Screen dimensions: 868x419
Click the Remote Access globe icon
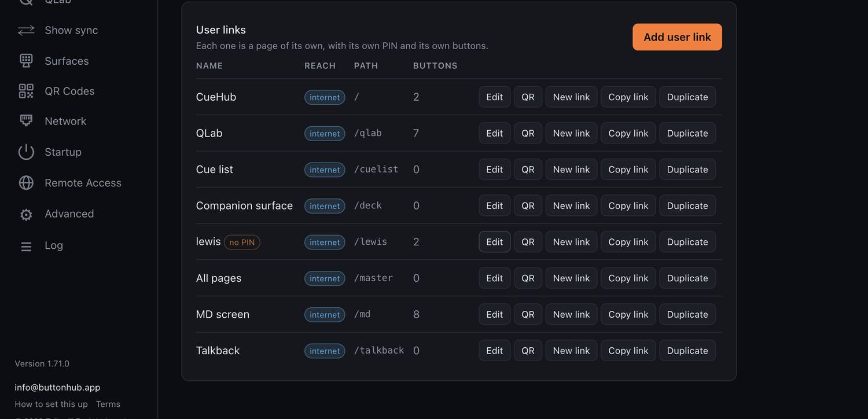point(26,183)
